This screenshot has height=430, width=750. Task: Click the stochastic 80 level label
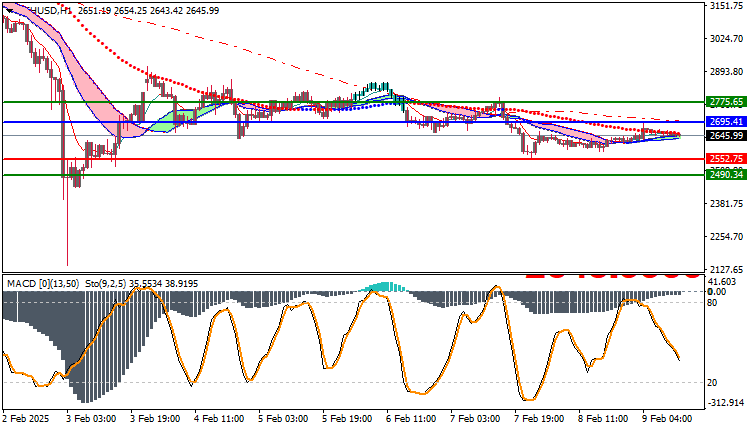pos(712,303)
